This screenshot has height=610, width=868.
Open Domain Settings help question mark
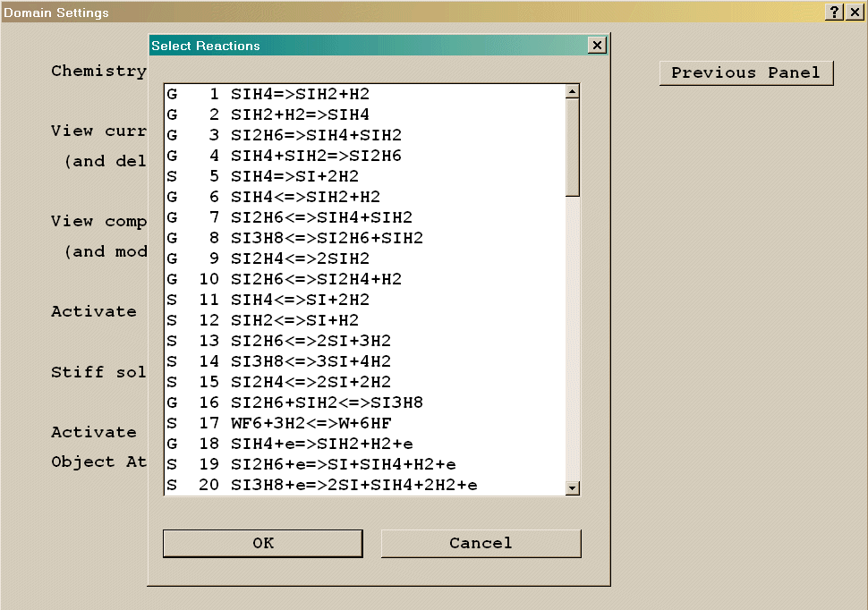tap(834, 13)
